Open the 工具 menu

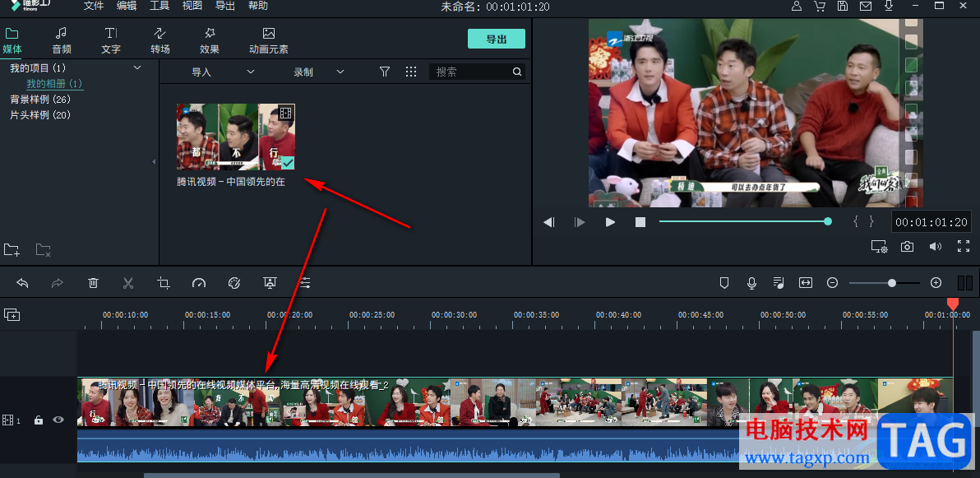(x=159, y=6)
